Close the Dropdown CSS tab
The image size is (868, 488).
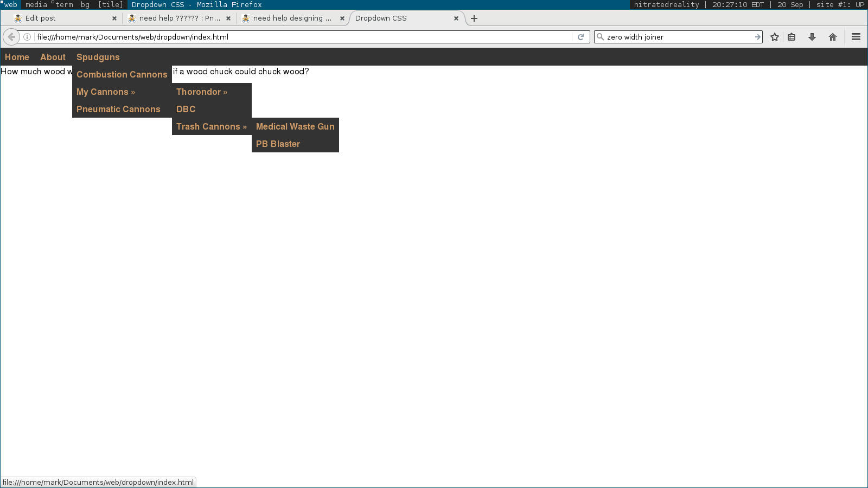[x=456, y=18]
